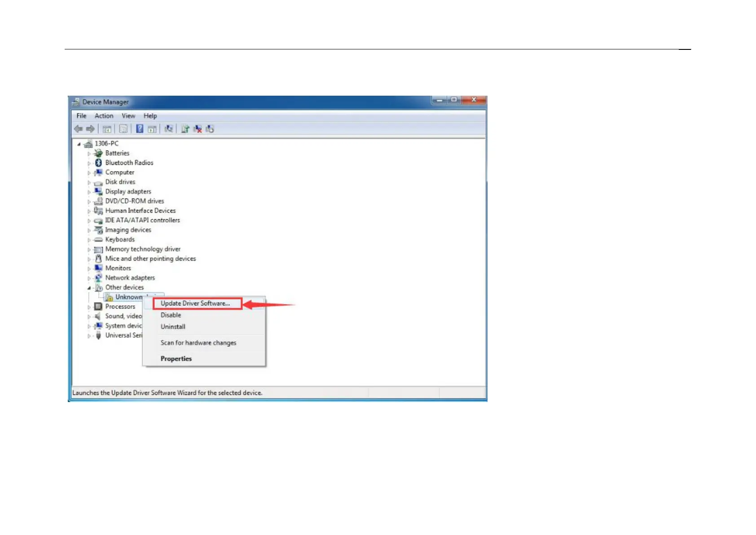Screen dimensions: 756x535
Task: Click the Disable toolbar icon with down arrow
Action: point(210,129)
